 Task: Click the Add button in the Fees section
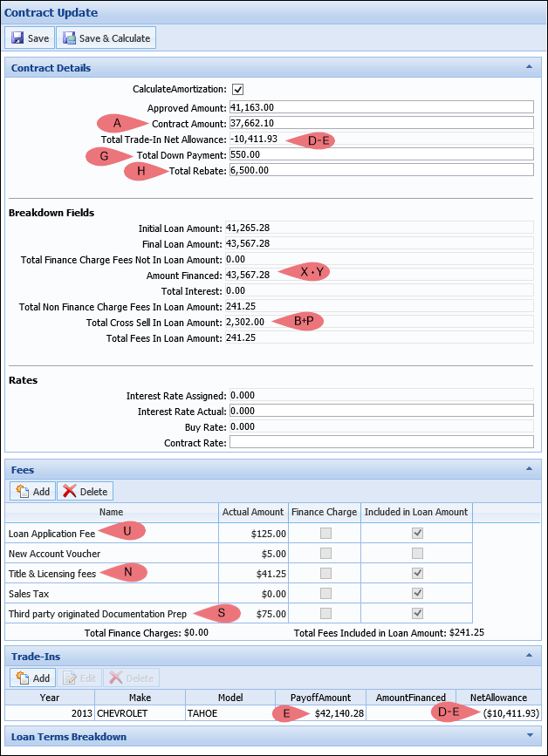point(33,491)
